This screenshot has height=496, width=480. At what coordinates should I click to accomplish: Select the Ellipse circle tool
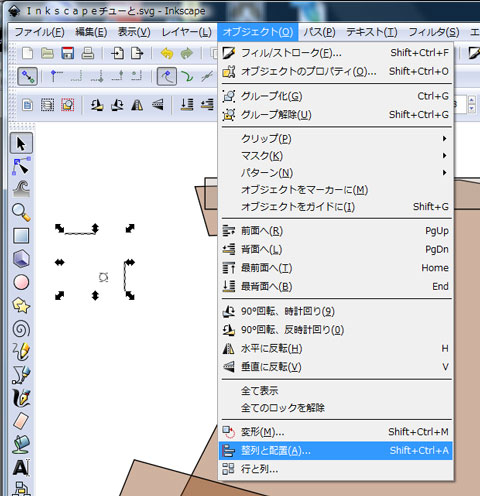point(21,282)
